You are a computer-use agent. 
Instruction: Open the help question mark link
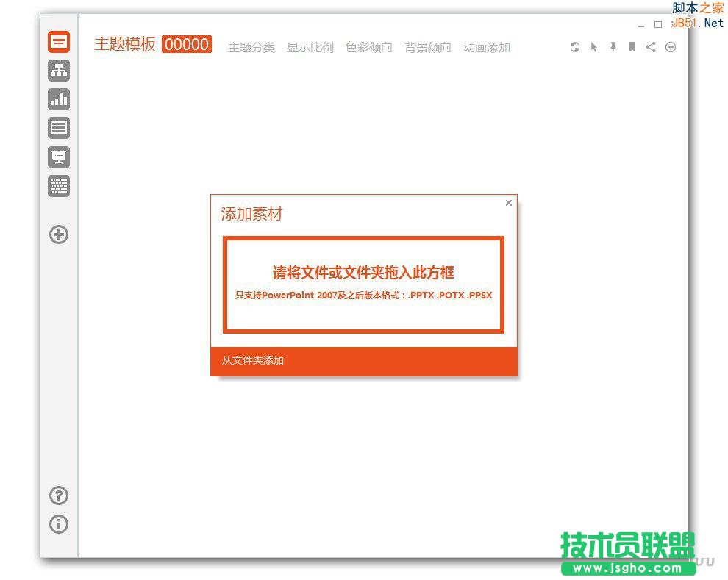59,495
